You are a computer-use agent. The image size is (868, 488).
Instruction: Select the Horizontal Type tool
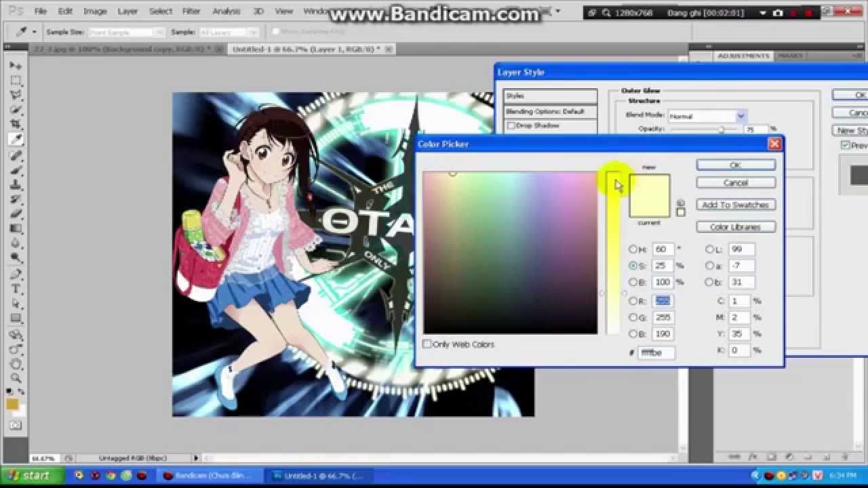pyautogui.click(x=15, y=289)
